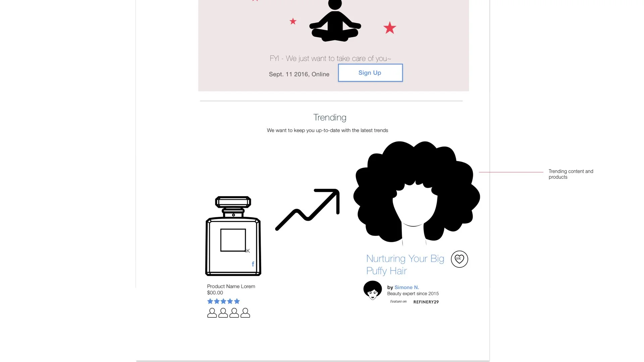Tap the heart 10K like icon
Image resolution: width=644 pixels, height=362 pixels.
pyautogui.click(x=459, y=259)
